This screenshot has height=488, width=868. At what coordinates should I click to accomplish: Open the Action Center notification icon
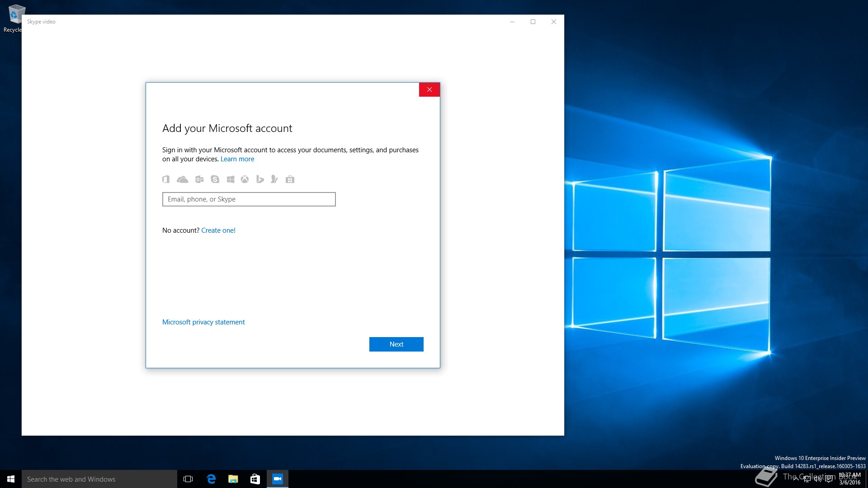tap(829, 479)
